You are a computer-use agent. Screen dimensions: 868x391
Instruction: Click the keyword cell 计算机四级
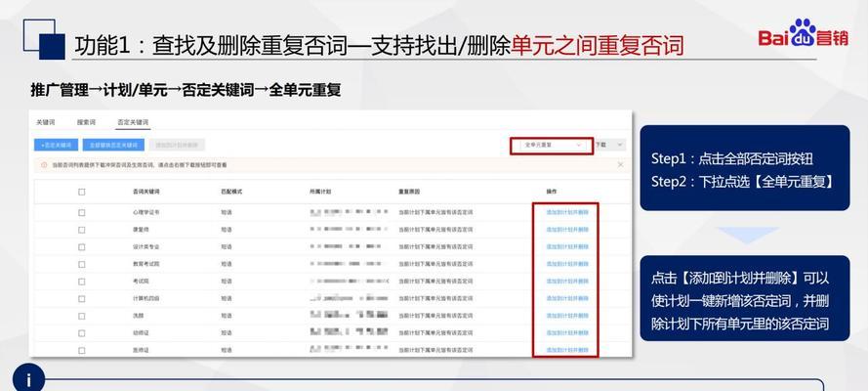(146, 298)
